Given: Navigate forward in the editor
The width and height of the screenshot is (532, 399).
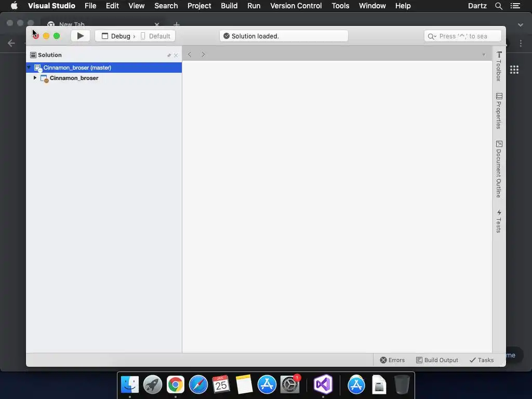Looking at the screenshot, I should coord(203,54).
